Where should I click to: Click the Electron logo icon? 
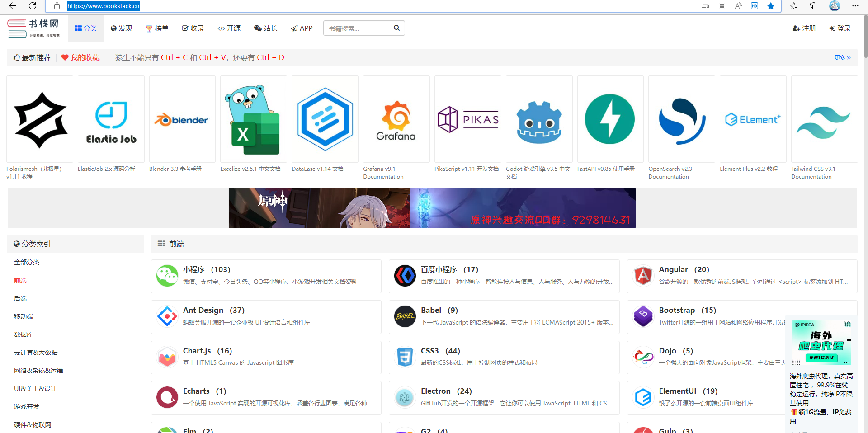pos(405,397)
